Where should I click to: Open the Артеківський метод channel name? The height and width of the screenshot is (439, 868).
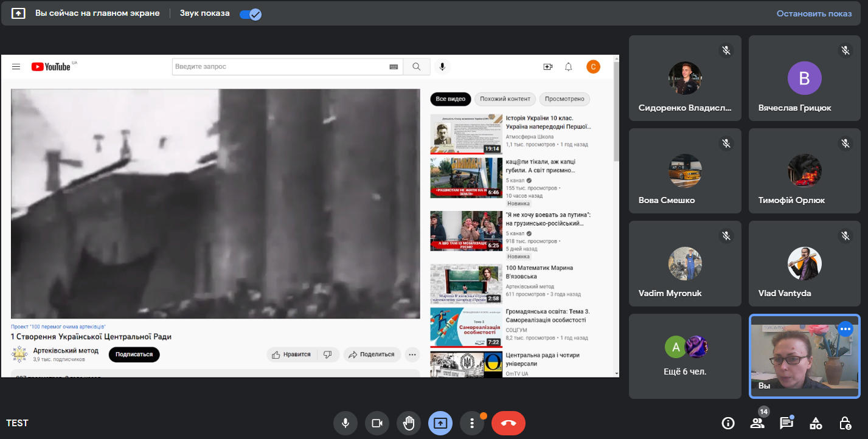coord(66,351)
